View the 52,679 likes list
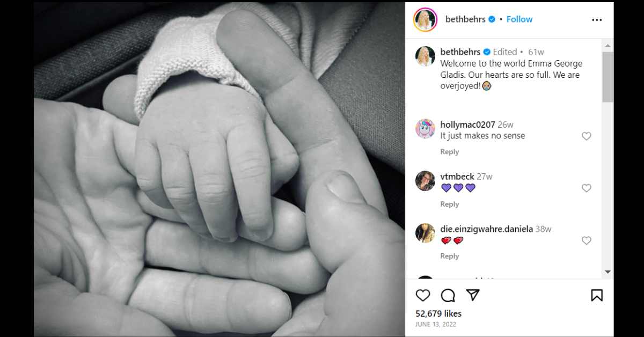This screenshot has width=644, height=337. (x=438, y=313)
